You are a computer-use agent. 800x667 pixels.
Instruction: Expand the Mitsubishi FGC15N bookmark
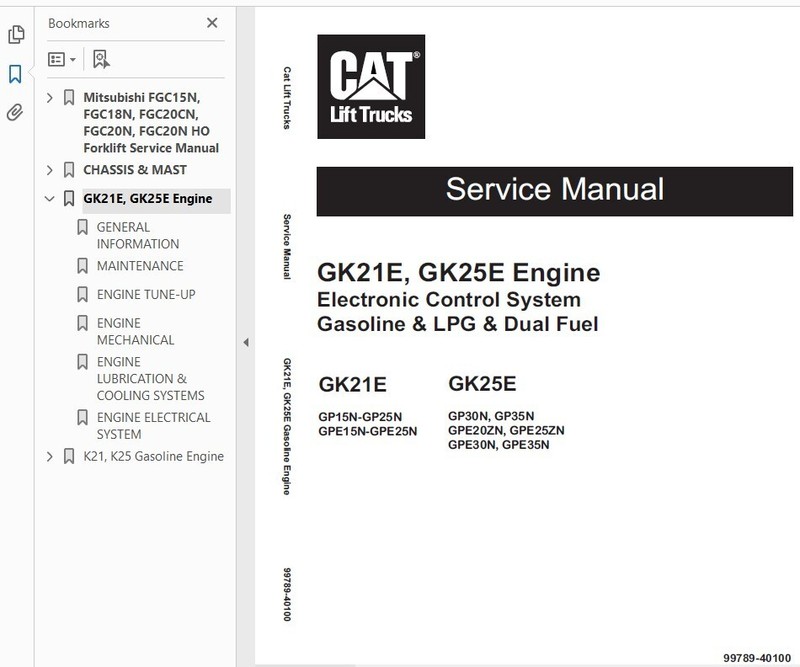(49, 97)
